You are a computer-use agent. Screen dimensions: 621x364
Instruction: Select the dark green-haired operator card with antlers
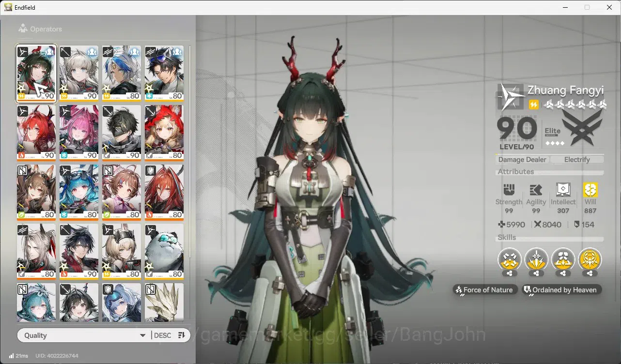pos(36,74)
